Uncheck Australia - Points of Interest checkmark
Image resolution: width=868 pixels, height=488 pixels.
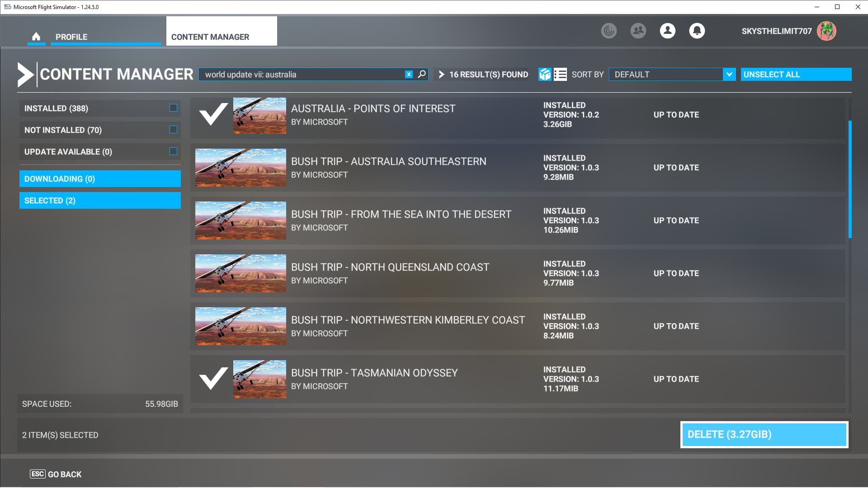[213, 114]
